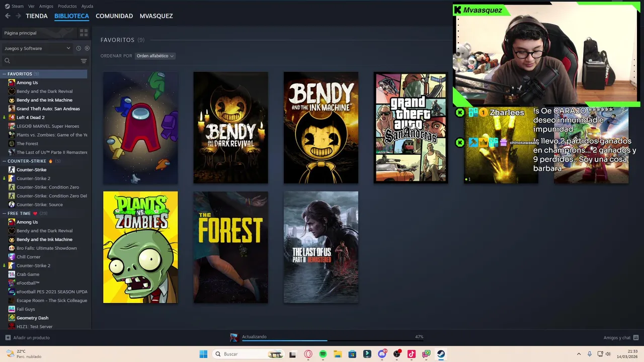Open Discord from the taskbar
This screenshot has height=362, width=644.
coord(382,354)
